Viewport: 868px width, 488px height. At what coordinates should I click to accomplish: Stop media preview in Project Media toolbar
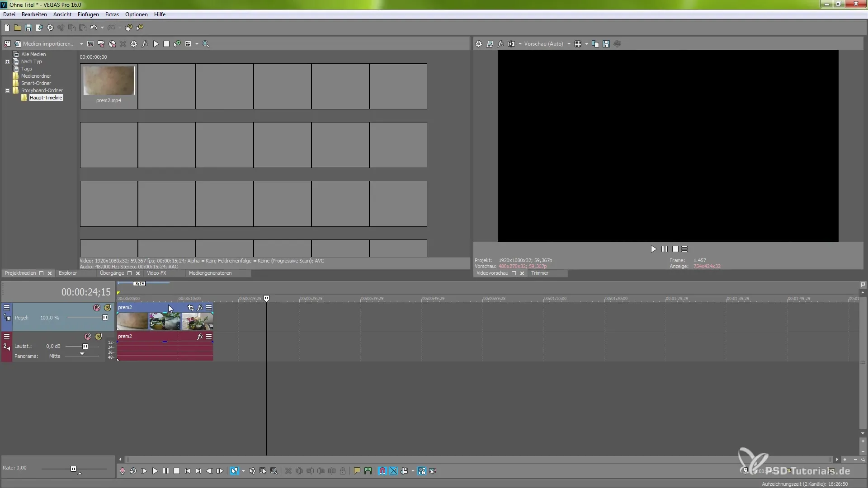coord(166,44)
